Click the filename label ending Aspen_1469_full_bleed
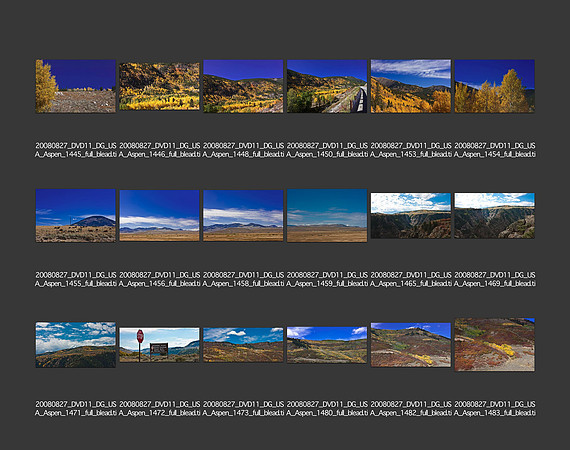 495,279
